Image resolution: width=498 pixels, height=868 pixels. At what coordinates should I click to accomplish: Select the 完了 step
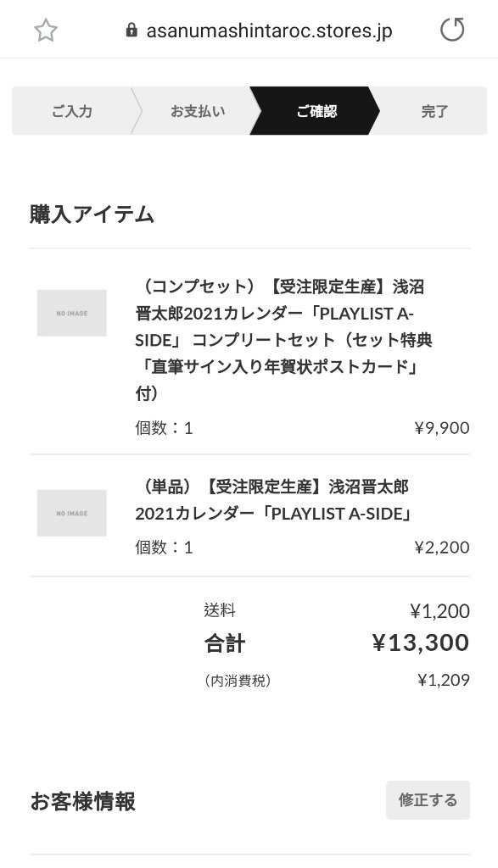pos(434,111)
